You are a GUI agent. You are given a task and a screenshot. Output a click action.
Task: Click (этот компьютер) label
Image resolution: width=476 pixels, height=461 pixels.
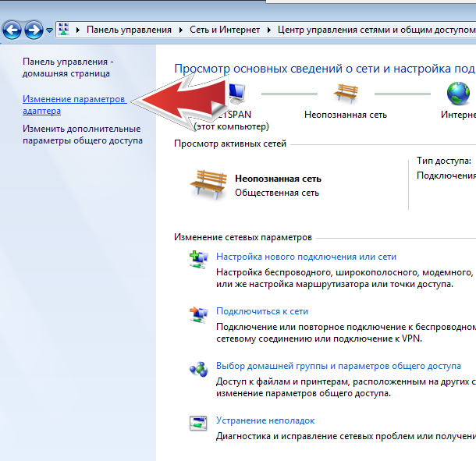coord(231,126)
